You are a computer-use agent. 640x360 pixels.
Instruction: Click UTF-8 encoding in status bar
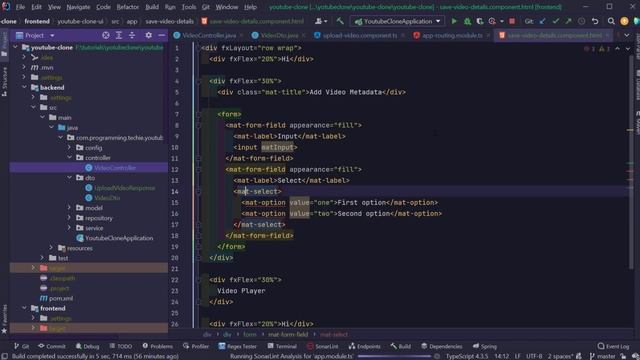[x=534, y=356]
